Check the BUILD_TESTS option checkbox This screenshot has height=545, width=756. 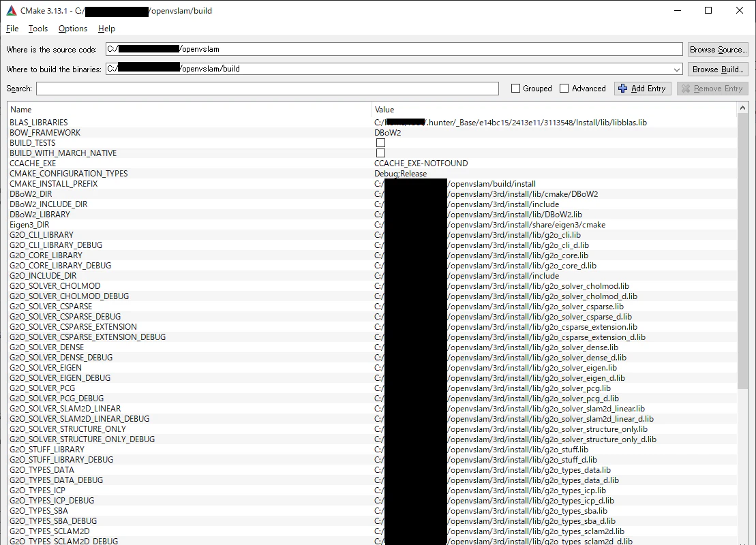point(380,143)
